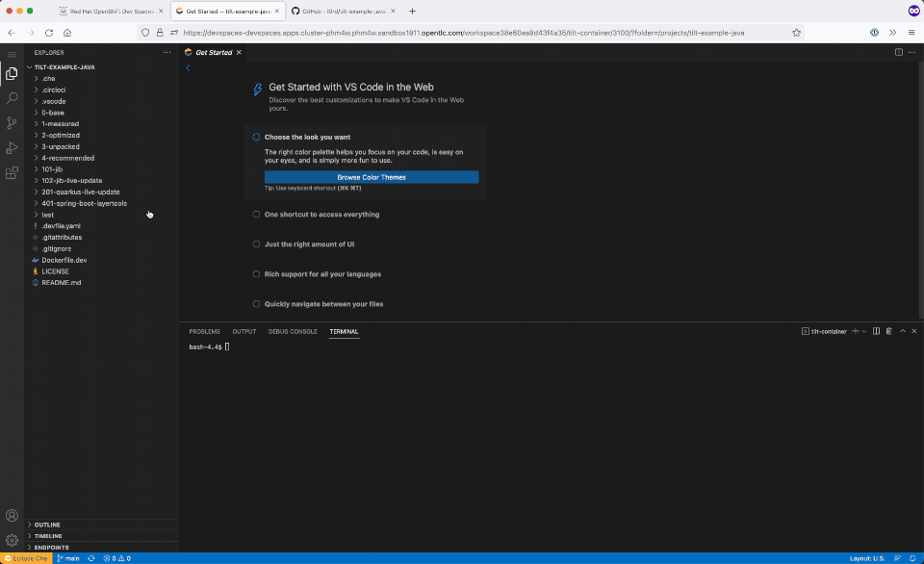Go back with the Get Started chevron
Image resolution: width=924 pixels, height=564 pixels.
click(x=188, y=67)
